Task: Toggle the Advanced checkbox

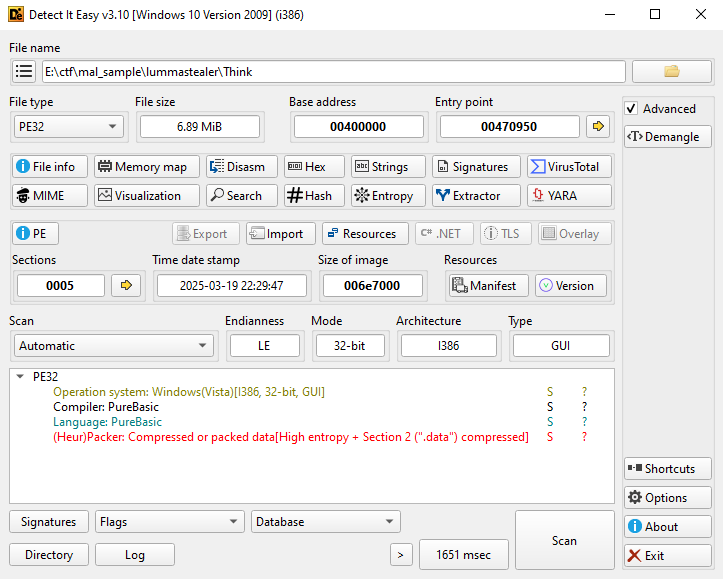Action: coord(631,108)
